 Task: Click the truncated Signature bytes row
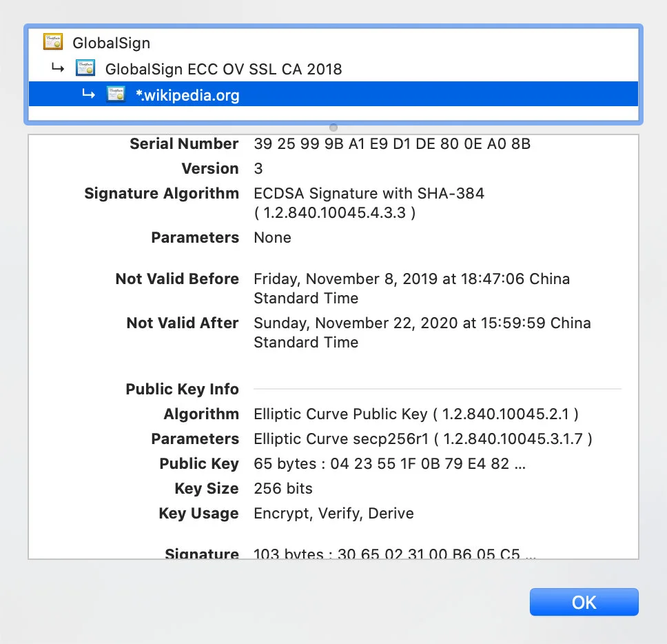(x=390, y=552)
